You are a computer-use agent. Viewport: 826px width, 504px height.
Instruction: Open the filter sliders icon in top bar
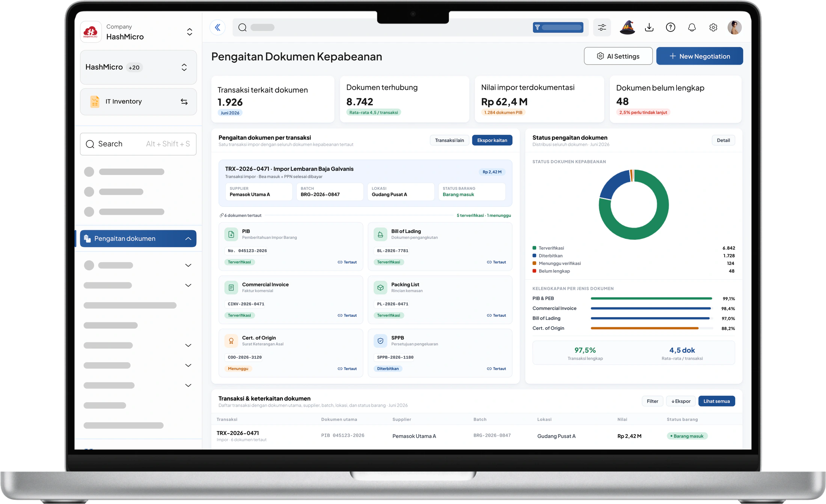602,27
